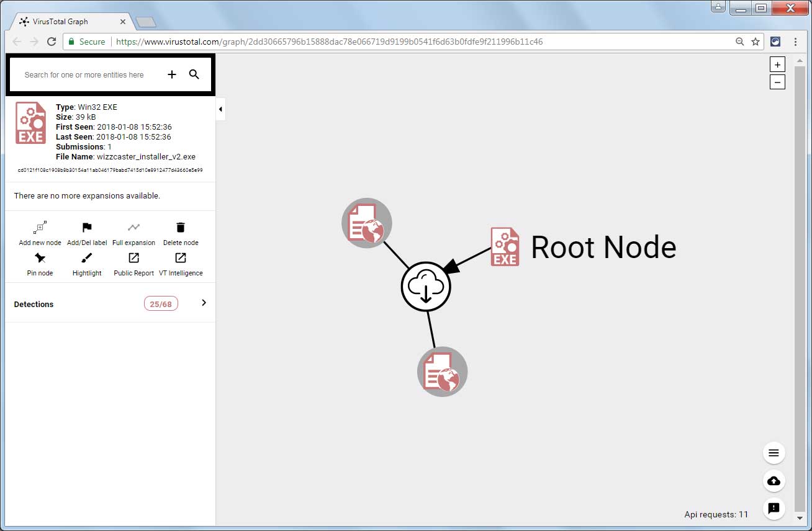
Task: Click the Api requests: 11 counter
Action: tap(716, 514)
